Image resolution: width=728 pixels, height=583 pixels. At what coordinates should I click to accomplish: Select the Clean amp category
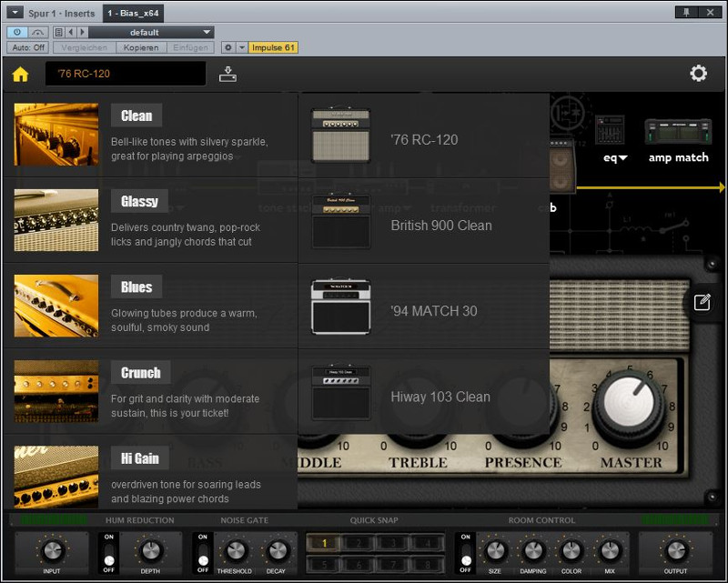point(150,135)
